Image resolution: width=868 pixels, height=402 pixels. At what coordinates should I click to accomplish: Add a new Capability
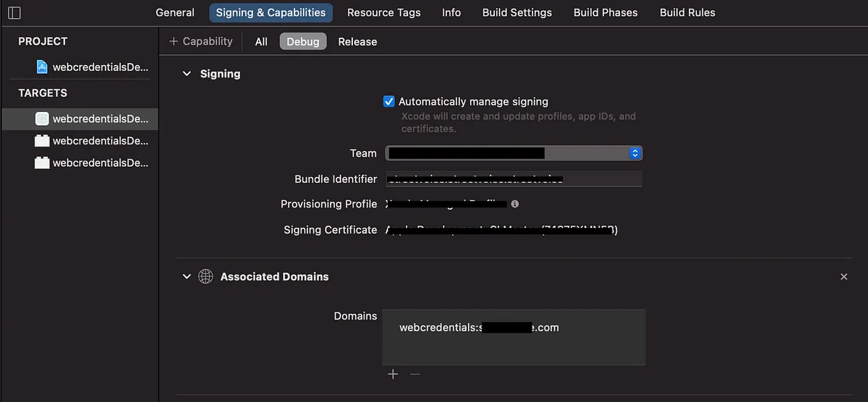201,41
